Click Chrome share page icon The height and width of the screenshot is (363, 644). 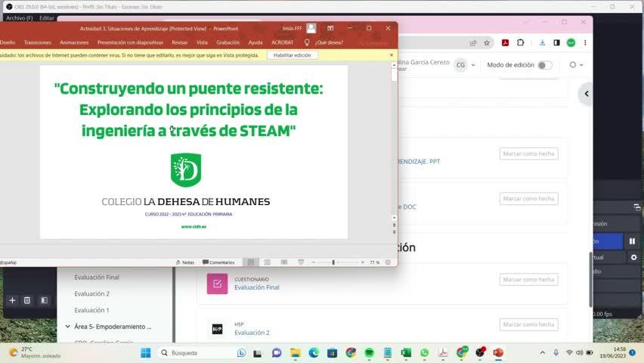tap(473, 43)
